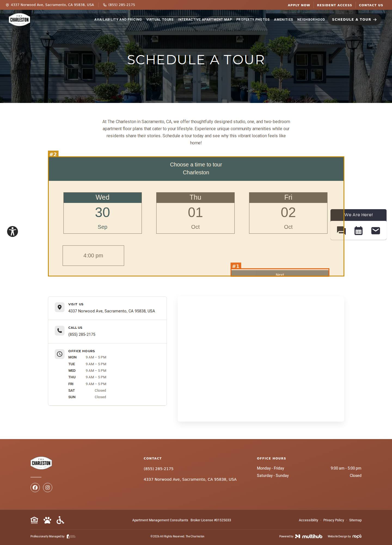Screen dimensions: 392x545
Task: Open the Neighborhood nav item
Action: 311,20
